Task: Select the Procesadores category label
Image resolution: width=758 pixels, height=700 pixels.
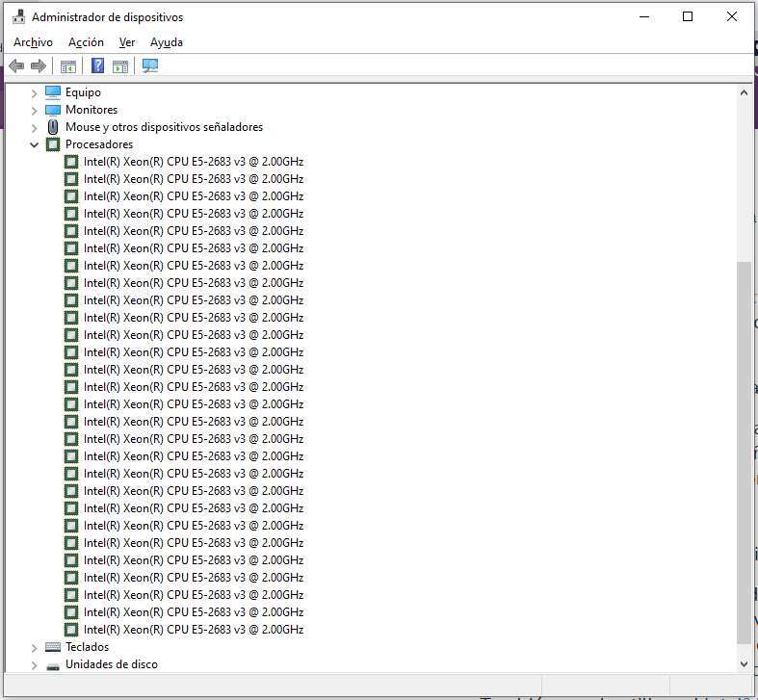Action: [99, 144]
